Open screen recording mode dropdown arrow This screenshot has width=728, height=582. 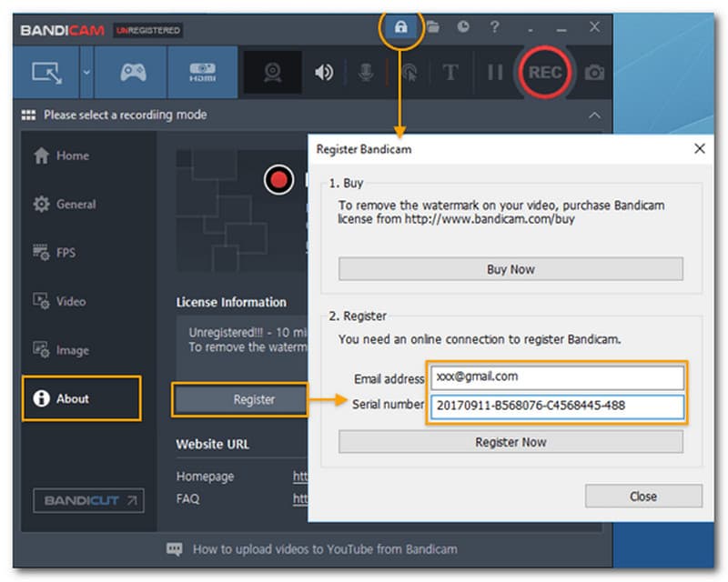[86, 73]
